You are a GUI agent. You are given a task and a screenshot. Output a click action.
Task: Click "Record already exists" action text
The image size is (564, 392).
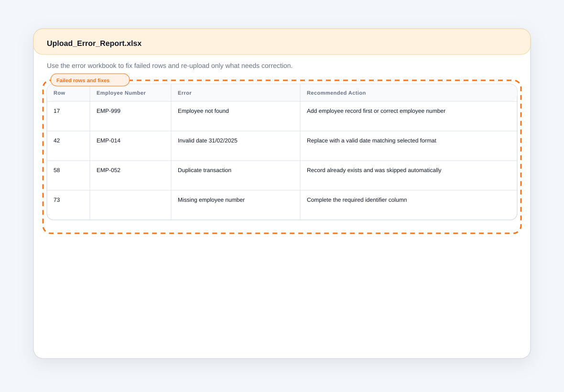(374, 170)
